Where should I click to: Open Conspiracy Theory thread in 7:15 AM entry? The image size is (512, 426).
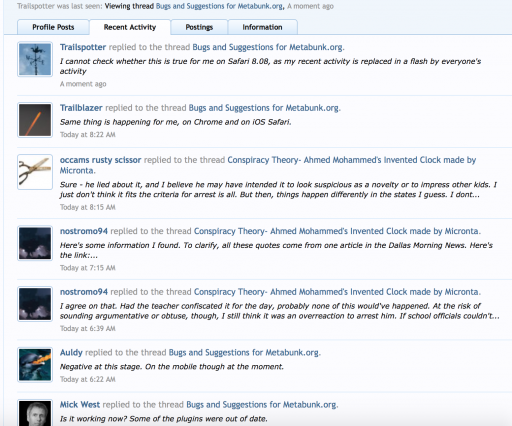click(336, 231)
